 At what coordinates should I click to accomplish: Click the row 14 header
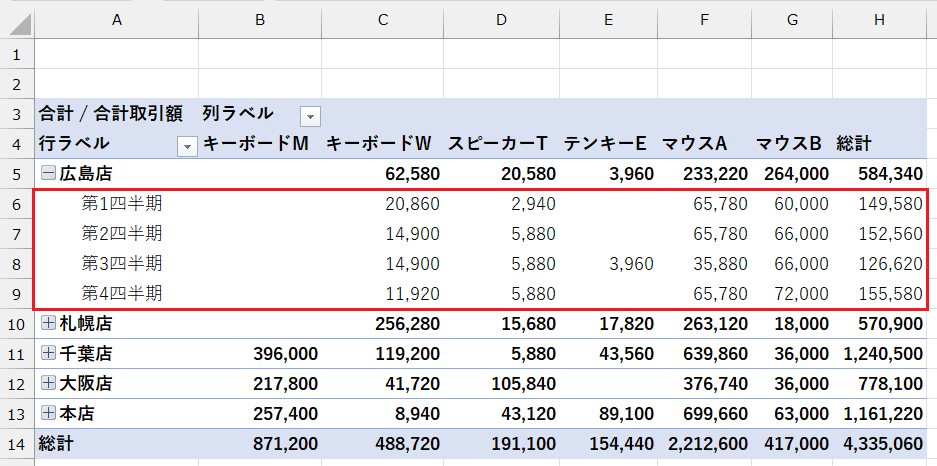coord(17,443)
